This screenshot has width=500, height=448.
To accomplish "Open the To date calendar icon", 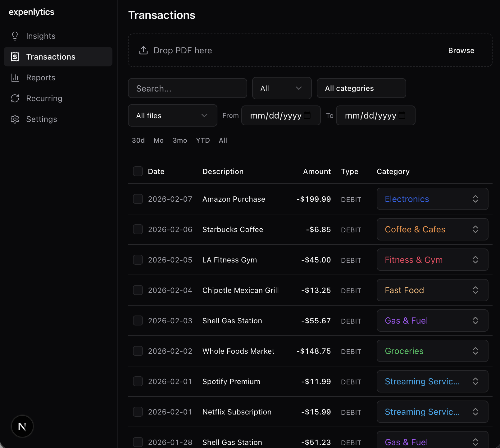I will coord(402,115).
